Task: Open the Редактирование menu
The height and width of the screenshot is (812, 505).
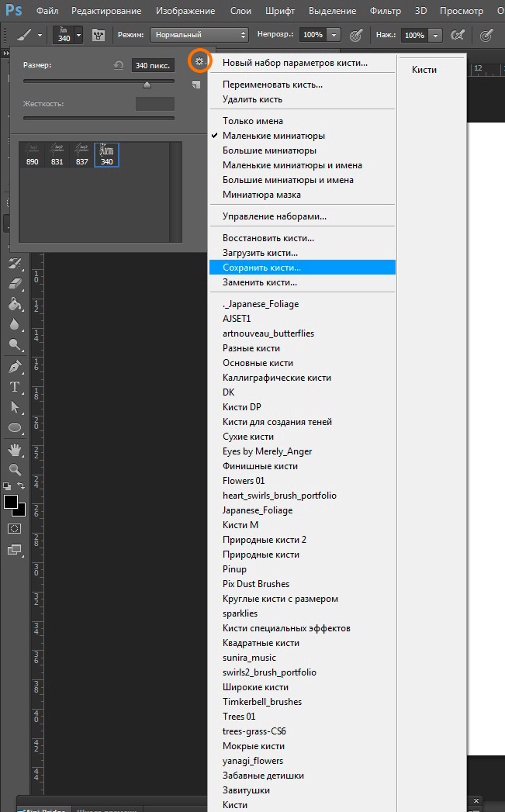Action: 106,10
